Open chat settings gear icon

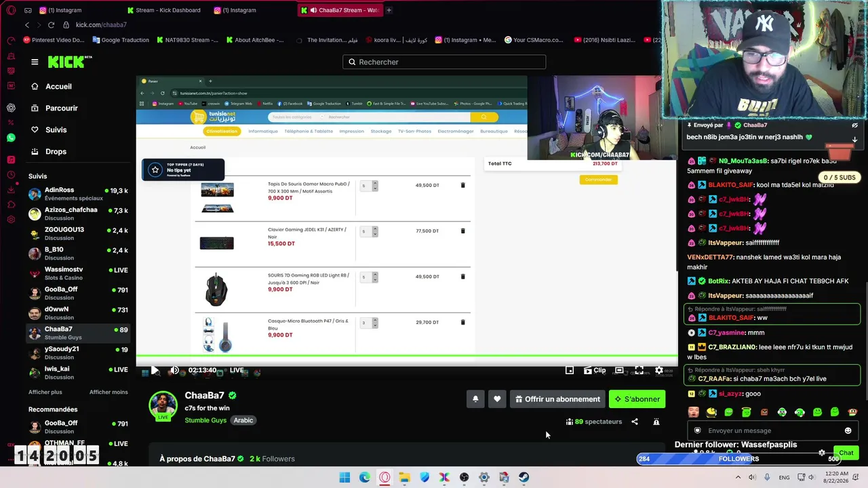(x=822, y=453)
